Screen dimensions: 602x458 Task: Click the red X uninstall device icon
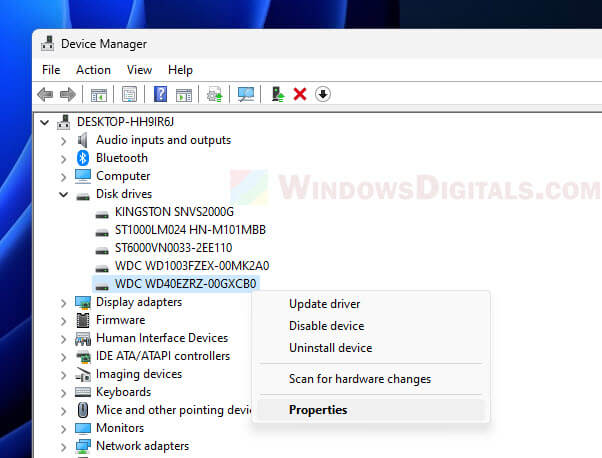pyautogui.click(x=299, y=94)
